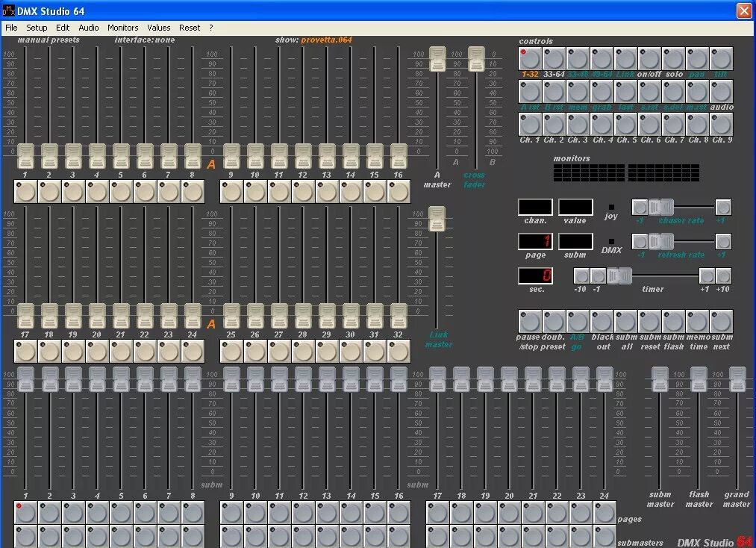Click the refresh rate slider handle
756x548 pixels.
click(661, 242)
